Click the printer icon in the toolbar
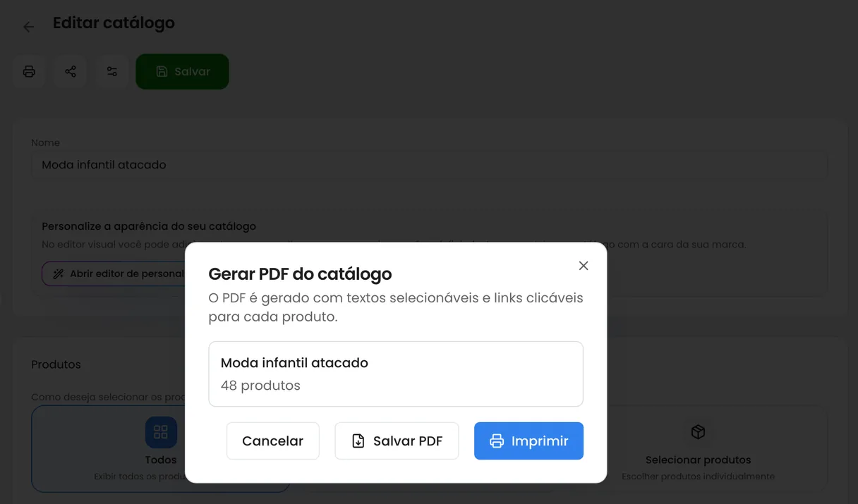Screen dimensions: 858x504 pos(29,71)
